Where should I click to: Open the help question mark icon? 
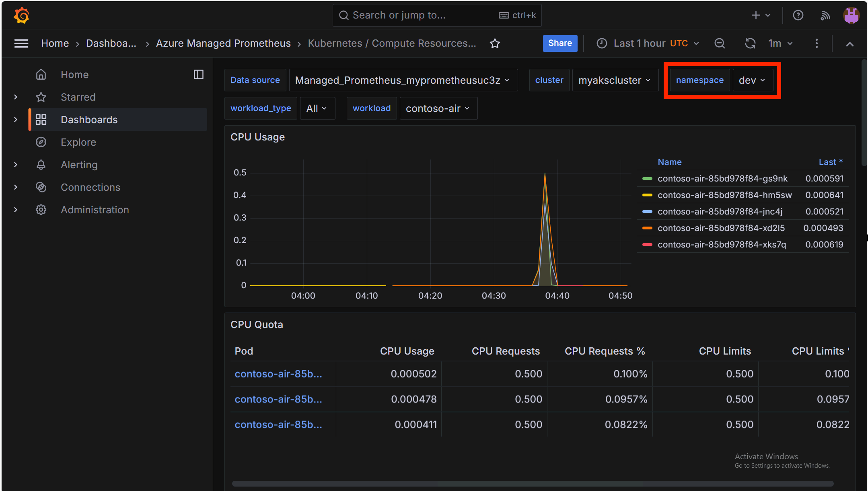[x=798, y=15]
